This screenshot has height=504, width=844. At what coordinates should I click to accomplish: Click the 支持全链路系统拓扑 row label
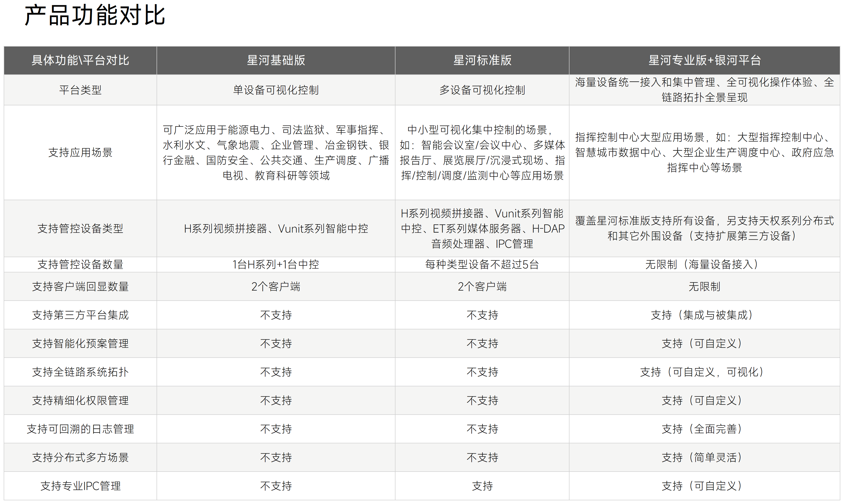pos(80,372)
